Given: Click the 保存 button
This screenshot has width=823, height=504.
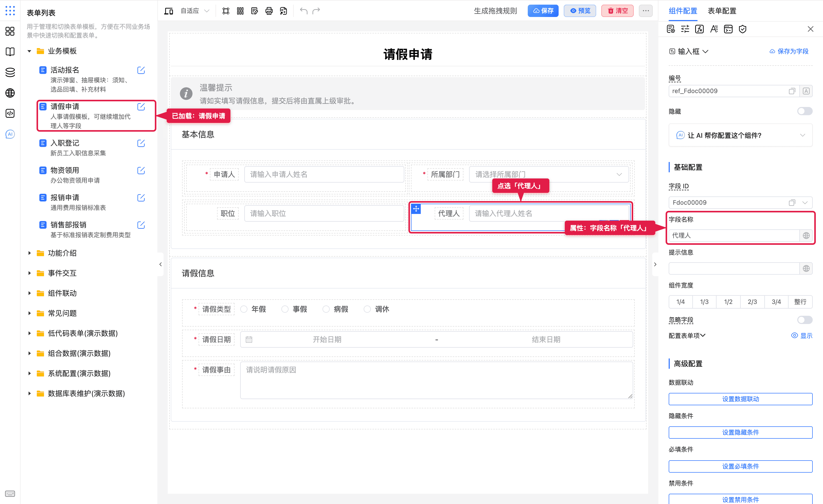Looking at the screenshot, I should [x=543, y=11].
